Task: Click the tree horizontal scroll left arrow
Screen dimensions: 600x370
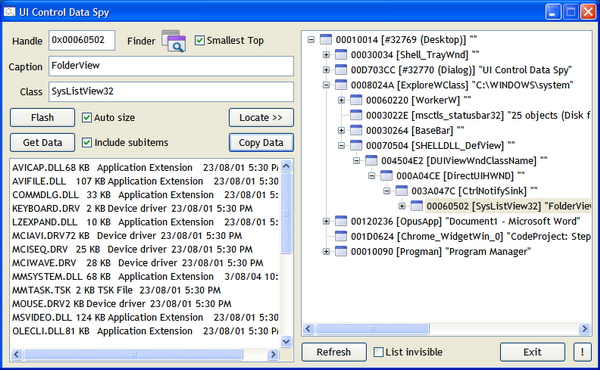Action: click(x=309, y=329)
